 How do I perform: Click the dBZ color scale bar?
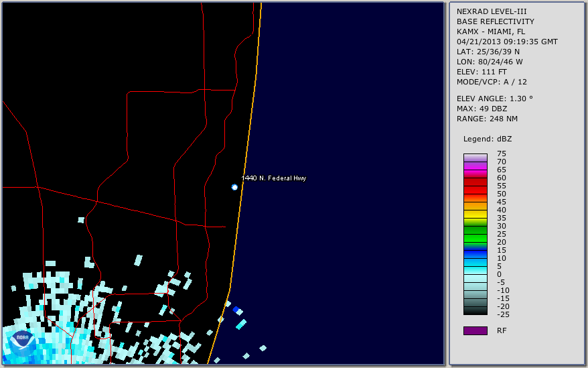(475, 234)
